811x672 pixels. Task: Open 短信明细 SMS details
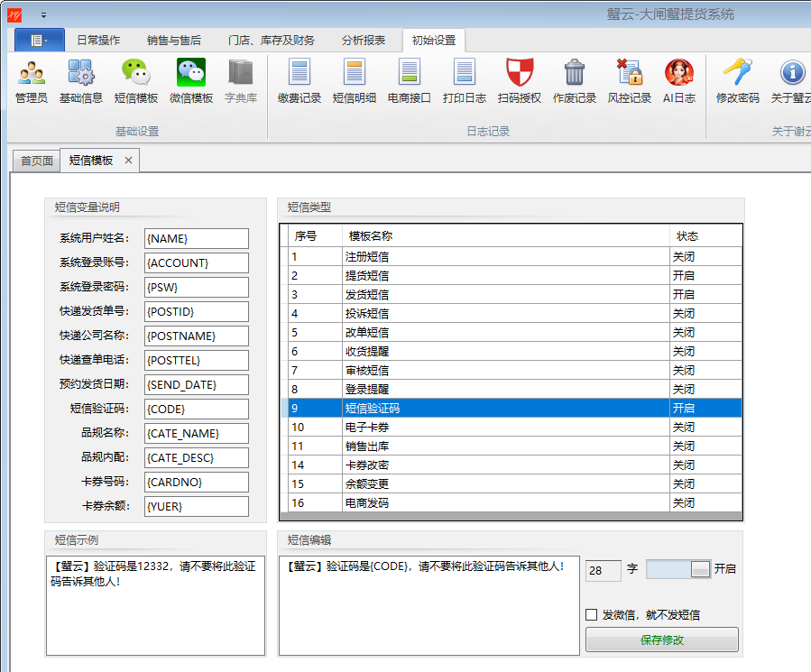(355, 81)
